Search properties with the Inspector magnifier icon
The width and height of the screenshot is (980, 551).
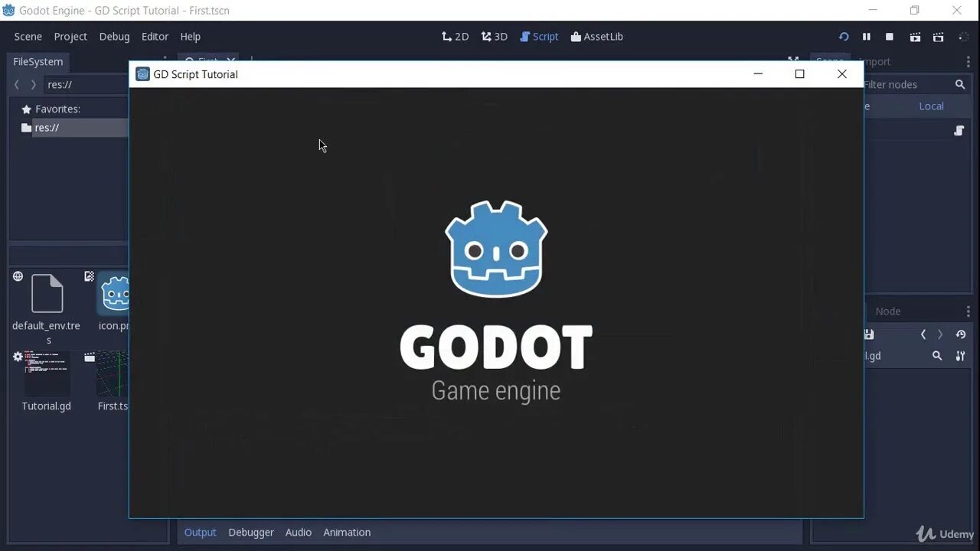click(x=937, y=356)
